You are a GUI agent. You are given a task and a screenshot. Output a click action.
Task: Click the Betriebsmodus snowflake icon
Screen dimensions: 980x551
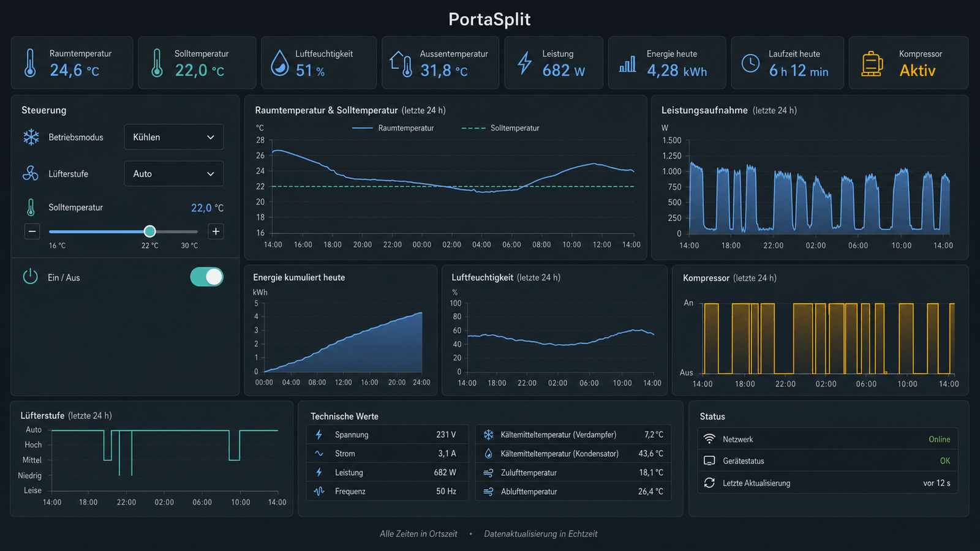pyautogui.click(x=31, y=137)
